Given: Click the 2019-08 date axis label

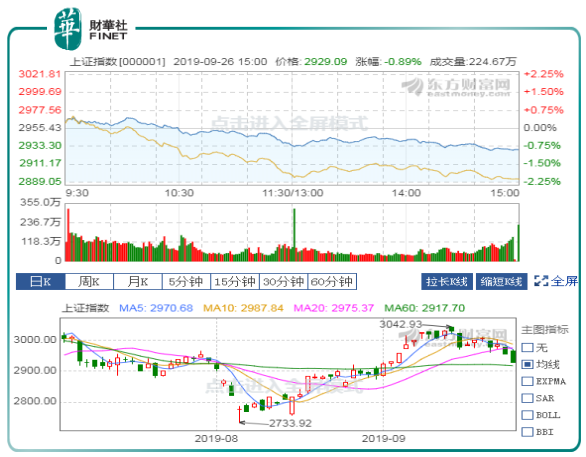Looking at the screenshot, I should (x=216, y=439).
